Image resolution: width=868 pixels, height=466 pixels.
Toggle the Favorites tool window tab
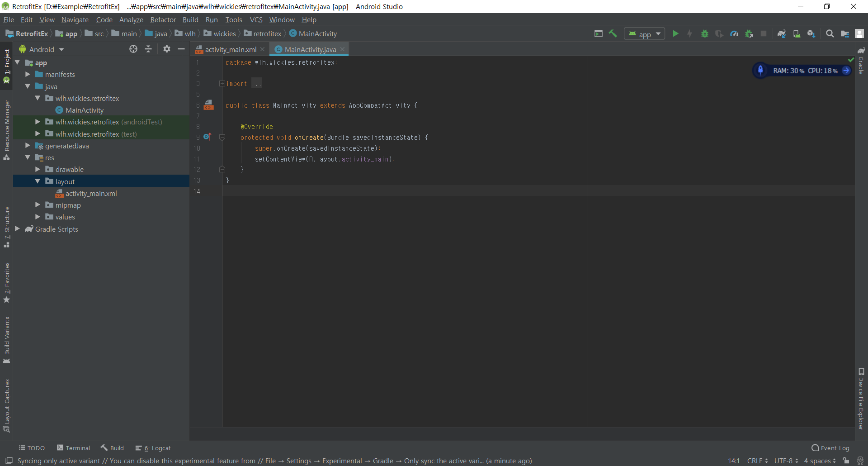pos(7,283)
